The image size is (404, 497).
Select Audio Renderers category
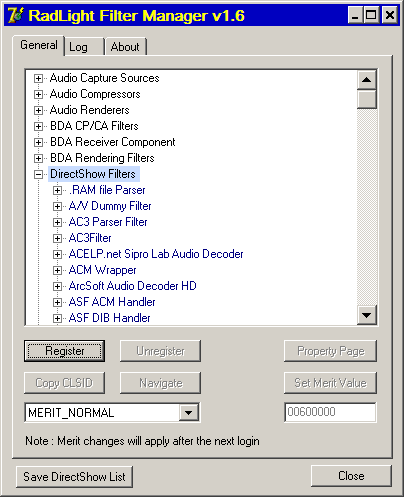(x=90, y=110)
